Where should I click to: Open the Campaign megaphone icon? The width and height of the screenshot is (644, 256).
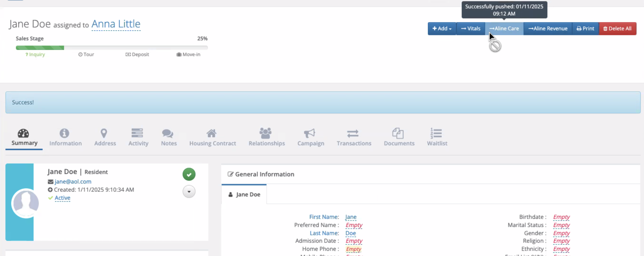(309, 133)
